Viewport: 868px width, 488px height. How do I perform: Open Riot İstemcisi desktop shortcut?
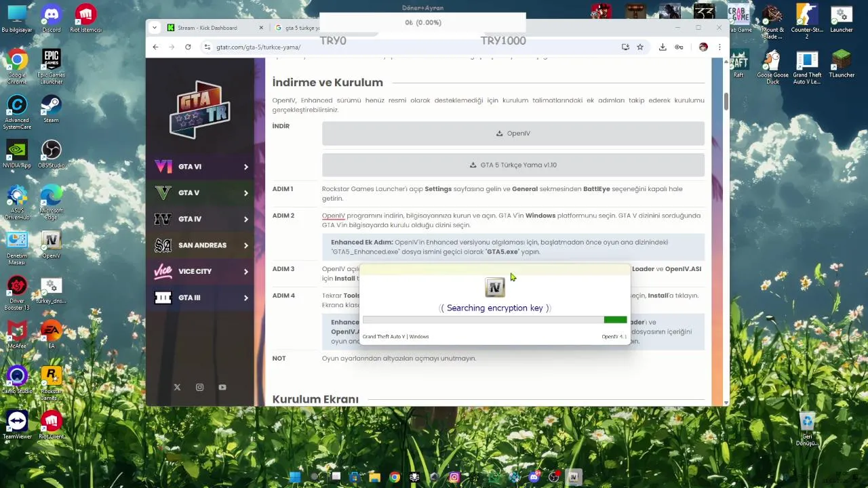pyautogui.click(x=85, y=19)
